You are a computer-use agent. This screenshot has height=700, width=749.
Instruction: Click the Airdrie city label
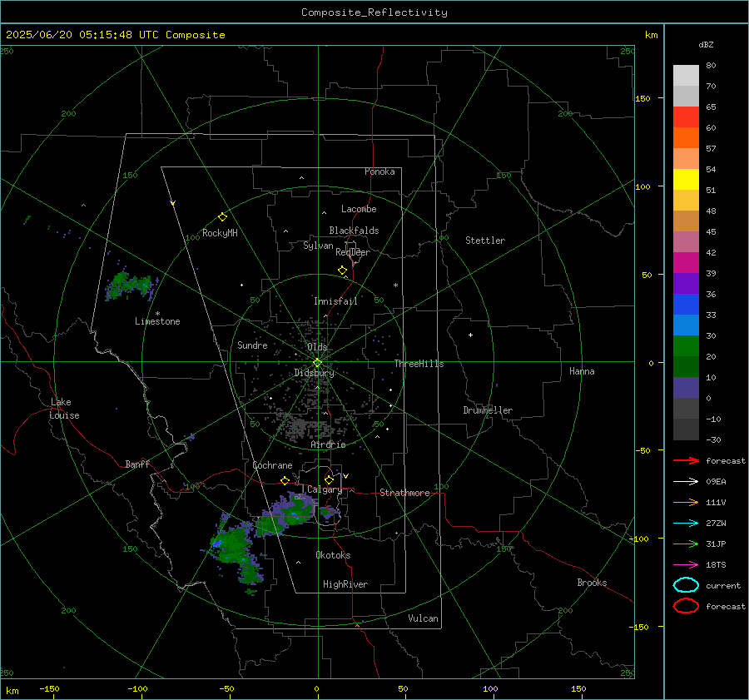(x=328, y=444)
